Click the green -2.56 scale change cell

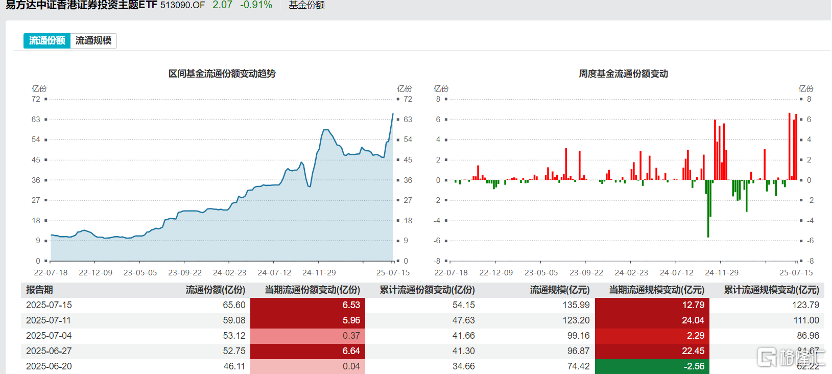click(652, 367)
